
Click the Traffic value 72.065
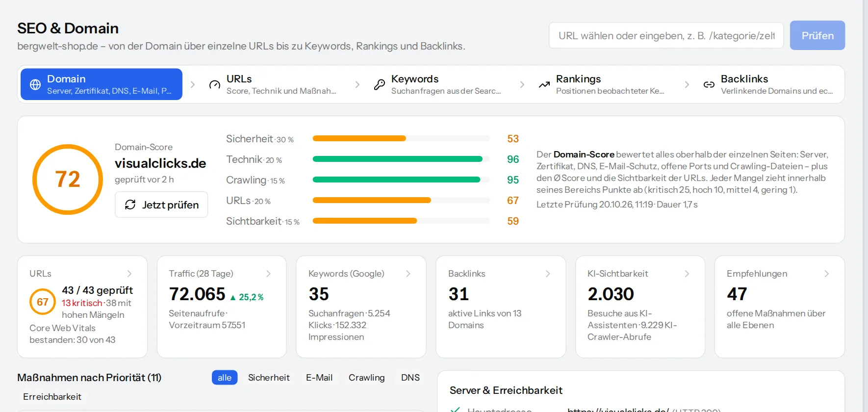(x=197, y=294)
